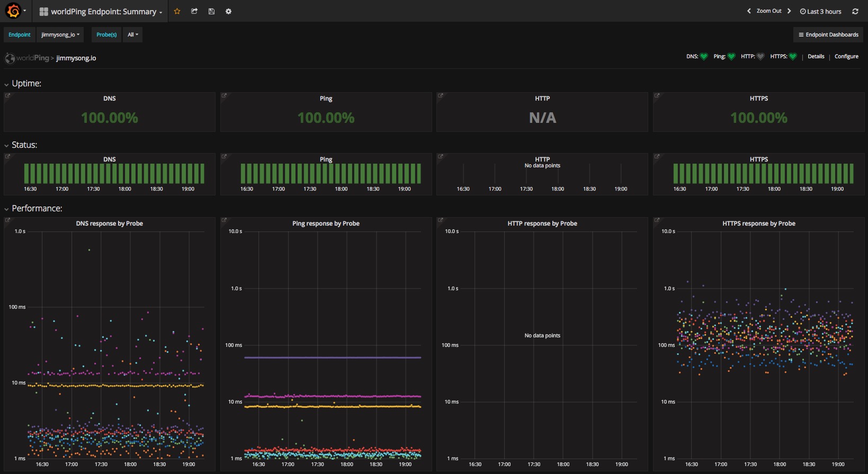Viewport: 868px width, 474px height.
Task: Open the jimmysong_io endpoint dropdown
Action: pyautogui.click(x=60, y=35)
